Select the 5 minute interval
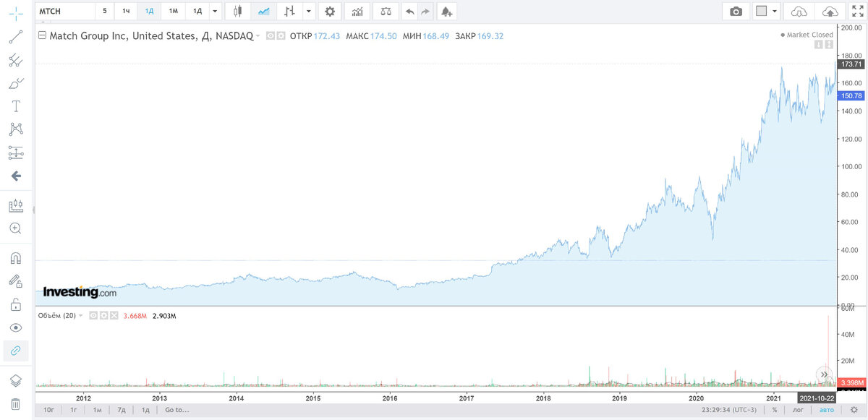868x420 pixels. coord(105,11)
